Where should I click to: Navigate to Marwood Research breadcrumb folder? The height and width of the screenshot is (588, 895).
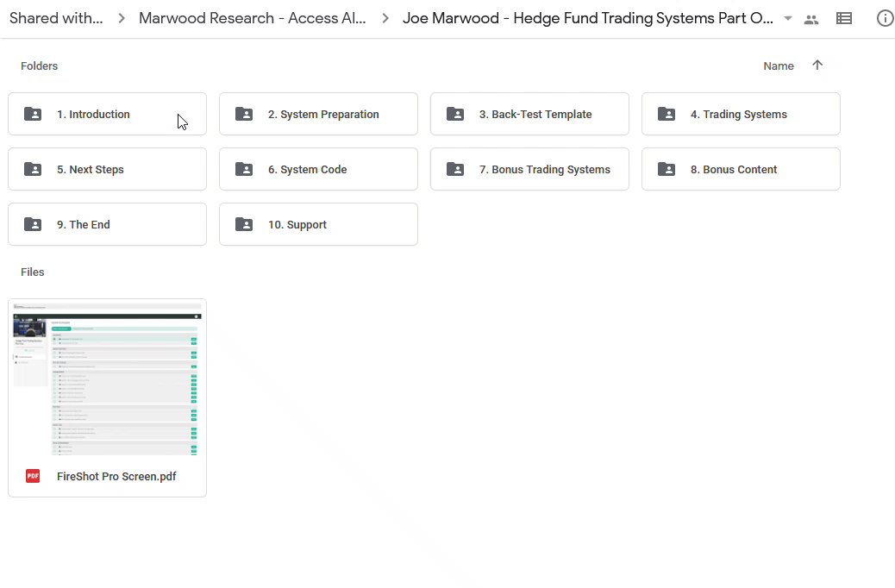[x=252, y=18]
